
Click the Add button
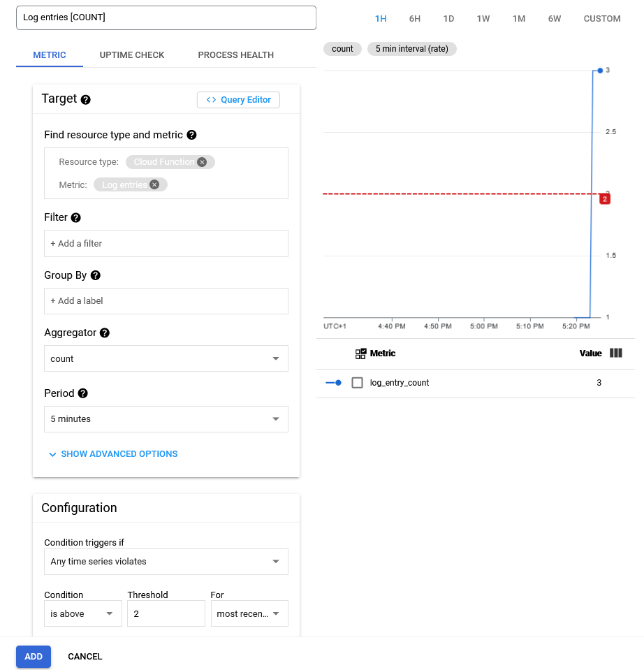[x=34, y=657]
